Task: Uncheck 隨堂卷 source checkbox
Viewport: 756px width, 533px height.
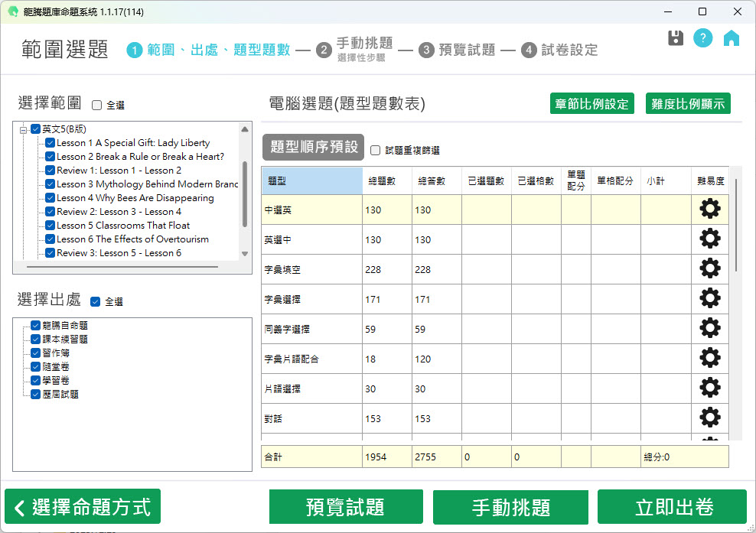Action: 36,367
